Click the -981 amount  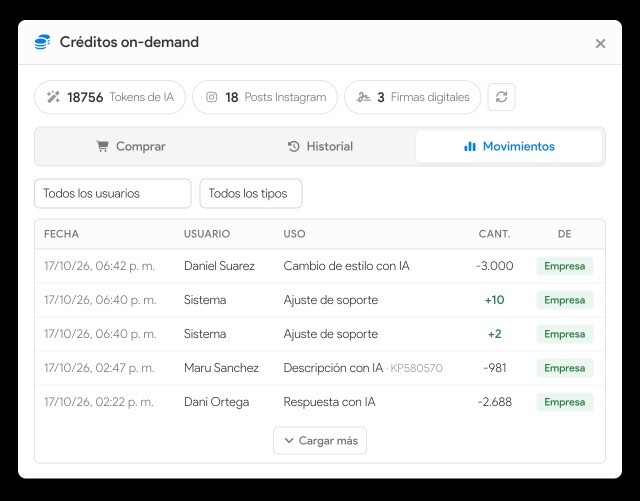tap(494, 368)
